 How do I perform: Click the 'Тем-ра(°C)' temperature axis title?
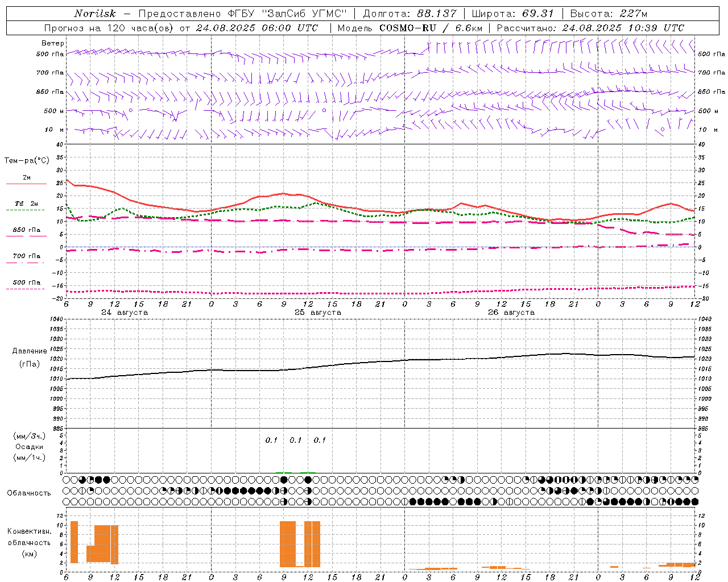click(x=27, y=161)
